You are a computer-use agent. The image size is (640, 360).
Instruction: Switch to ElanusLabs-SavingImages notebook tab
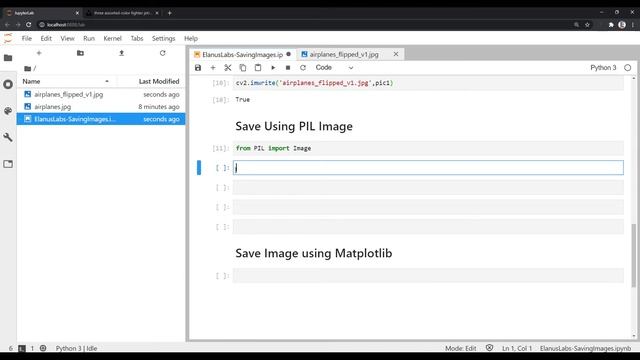[x=242, y=54]
